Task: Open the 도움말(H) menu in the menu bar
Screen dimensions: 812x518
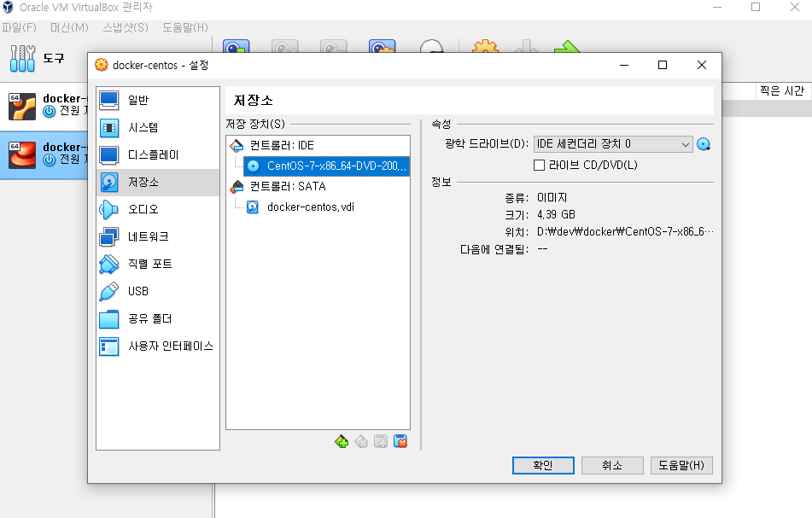Action: [x=185, y=27]
